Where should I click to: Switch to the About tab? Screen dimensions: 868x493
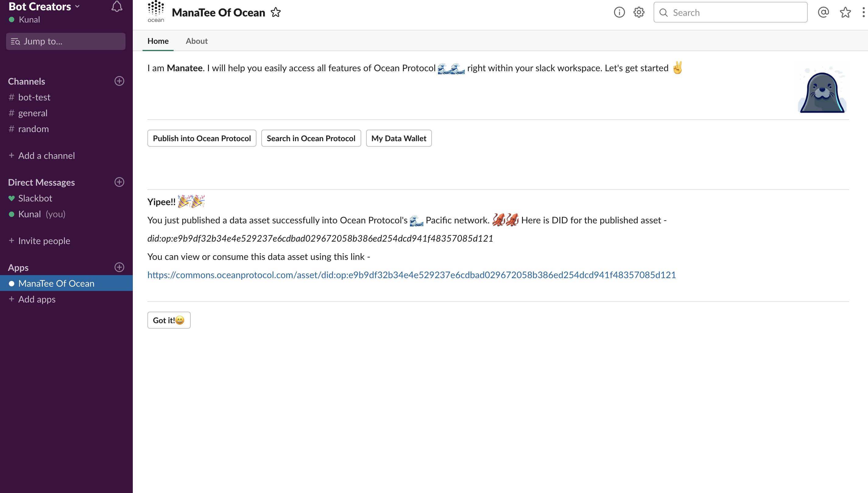196,41
